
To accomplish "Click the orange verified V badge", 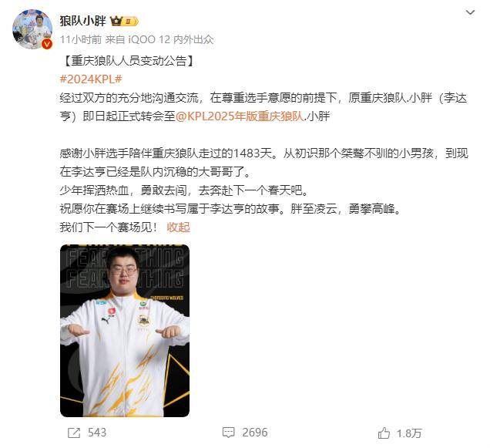I will pyautogui.click(x=47, y=44).
